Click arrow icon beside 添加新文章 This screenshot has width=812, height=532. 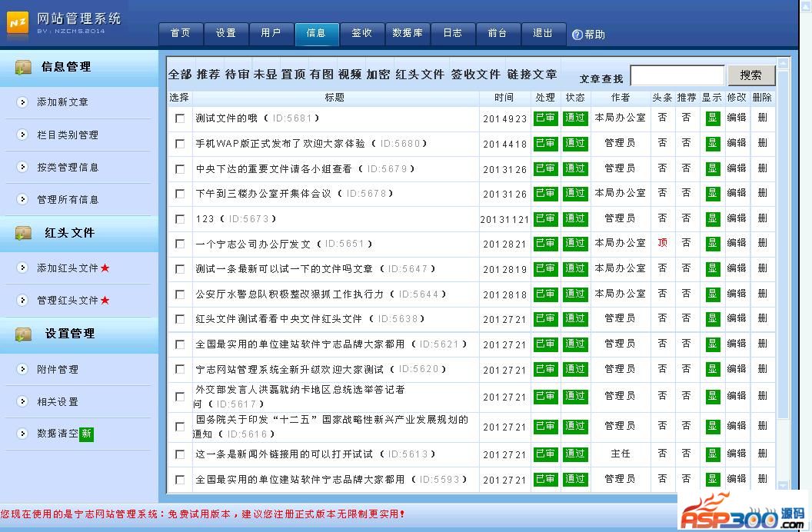[x=22, y=102]
